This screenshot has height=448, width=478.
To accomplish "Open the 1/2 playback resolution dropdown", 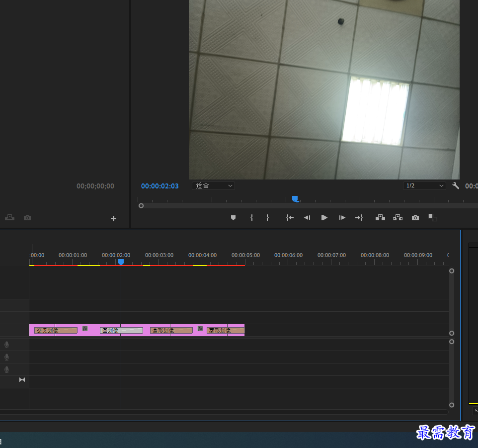I will click(424, 186).
